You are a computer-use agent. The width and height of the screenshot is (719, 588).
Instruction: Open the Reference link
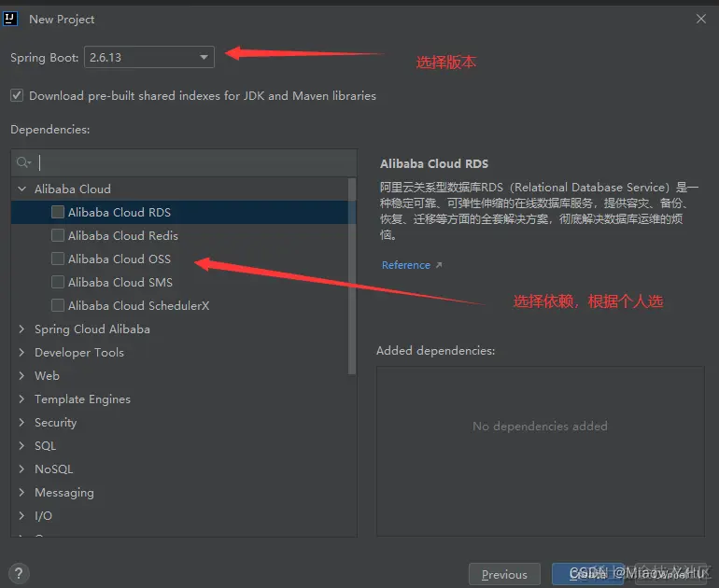[x=406, y=265]
